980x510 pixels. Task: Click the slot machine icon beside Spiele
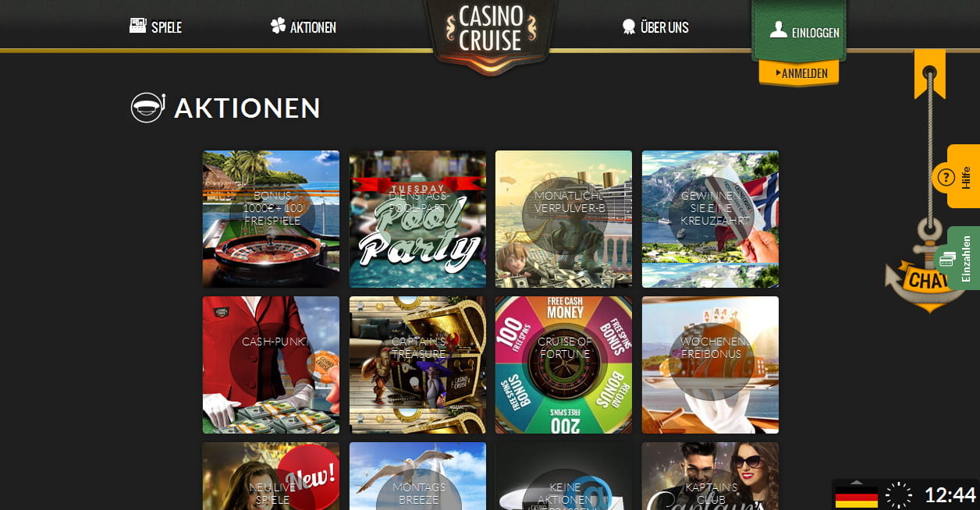click(138, 26)
